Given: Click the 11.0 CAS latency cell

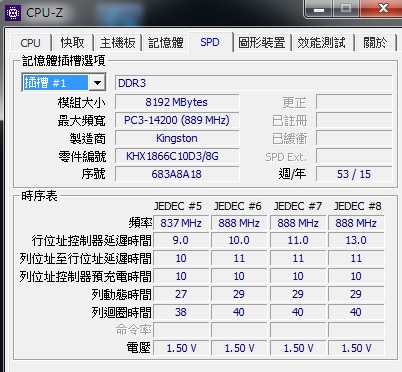Looking at the screenshot, I should click(298, 240).
